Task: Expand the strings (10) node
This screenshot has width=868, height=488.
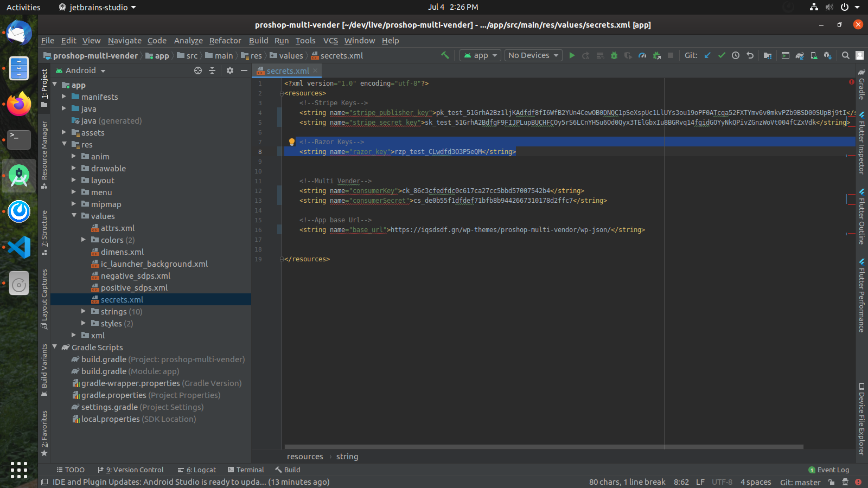Action: (x=84, y=311)
